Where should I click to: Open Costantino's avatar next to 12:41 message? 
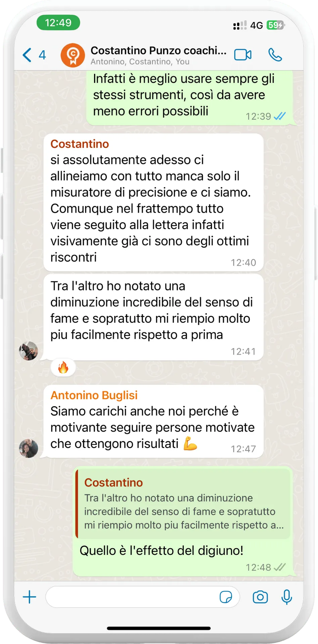[x=29, y=351]
